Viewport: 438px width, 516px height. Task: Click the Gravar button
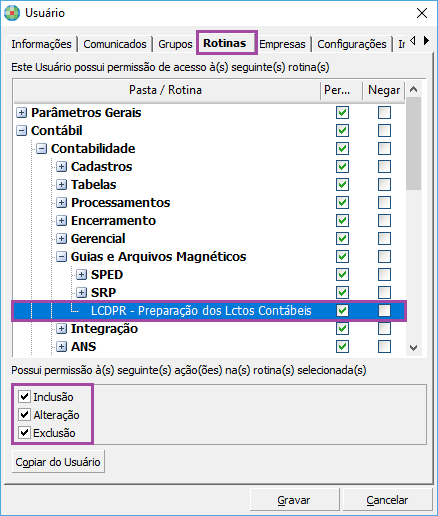pos(294,500)
